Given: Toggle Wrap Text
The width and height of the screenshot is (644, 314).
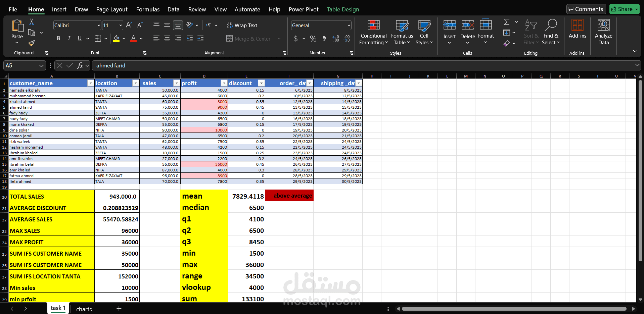Looking at the screenshot, I should (x=242, y=25).
